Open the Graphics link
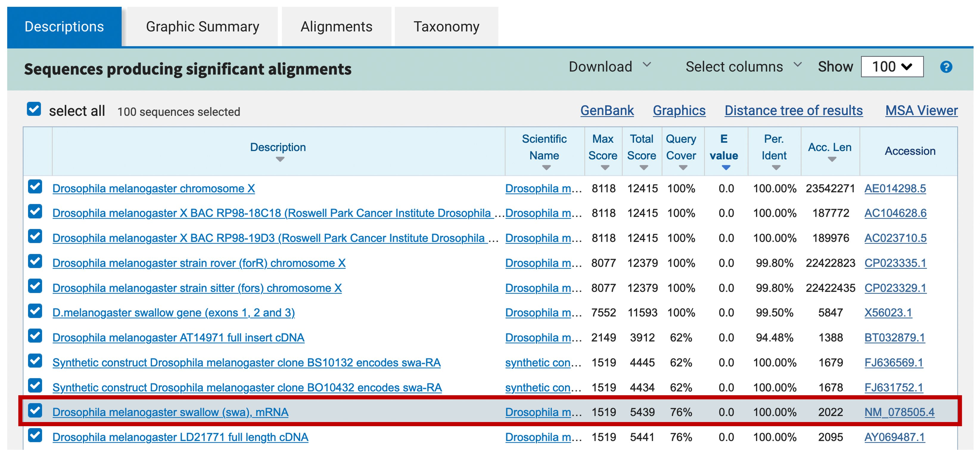This screenshot has width=980, height=450. point(679,111)
